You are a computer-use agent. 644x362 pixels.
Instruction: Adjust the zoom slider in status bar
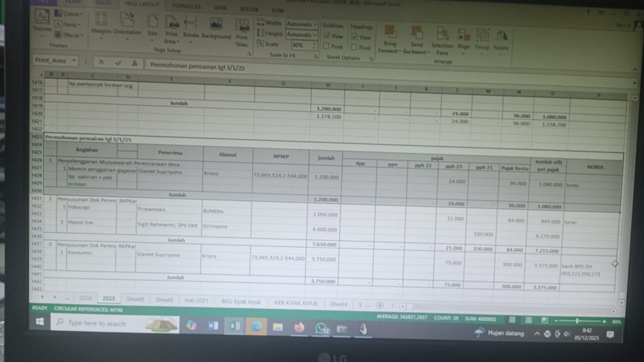click(x=577, y=321)
